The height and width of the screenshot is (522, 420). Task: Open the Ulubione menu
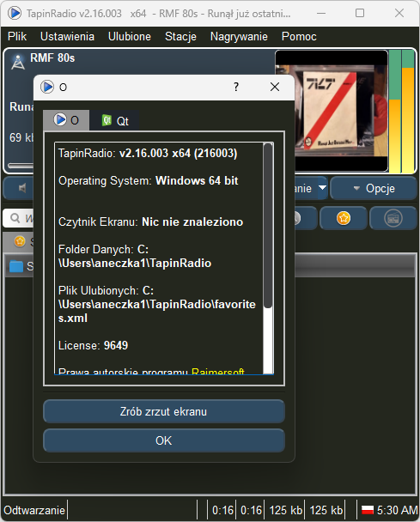129,36
